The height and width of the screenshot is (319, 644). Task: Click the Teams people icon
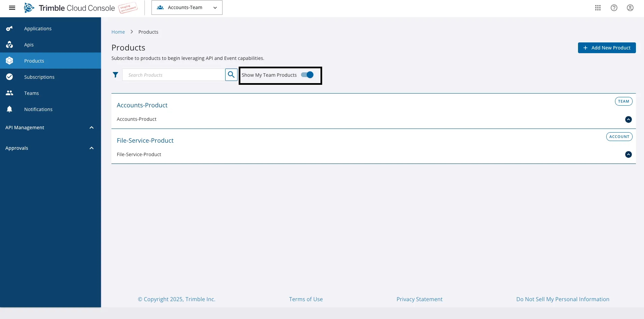coord(9,93)
